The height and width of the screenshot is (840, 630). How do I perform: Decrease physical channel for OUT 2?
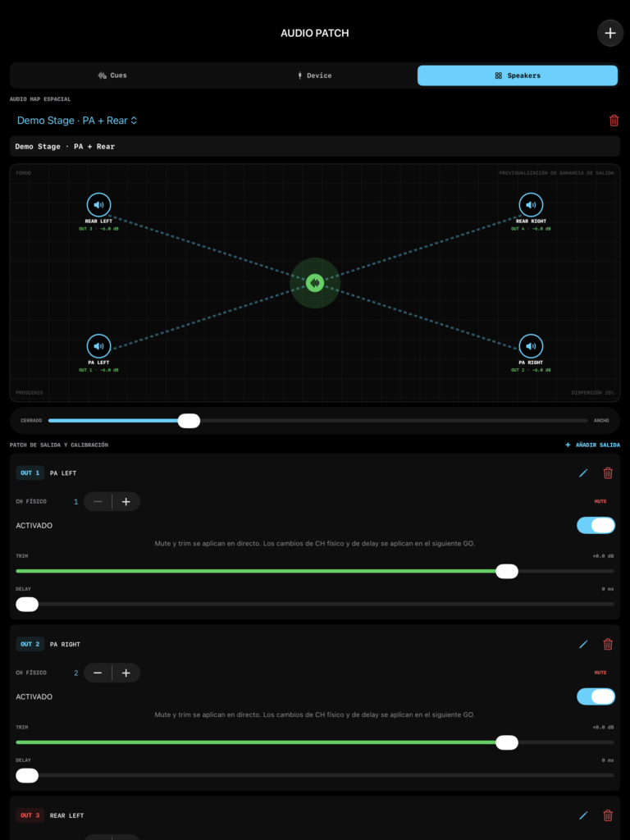[98, 673]
